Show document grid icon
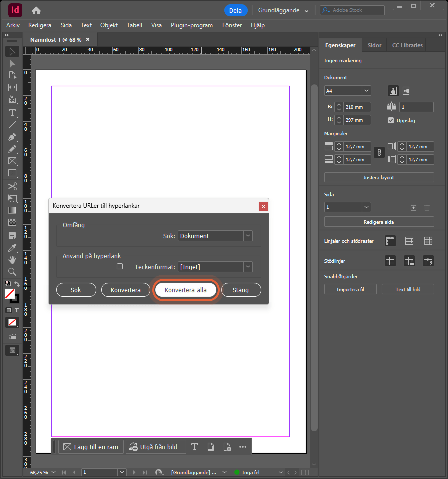Screen dimensions: 448x479 pyautogui.click(x=428, y=241)
